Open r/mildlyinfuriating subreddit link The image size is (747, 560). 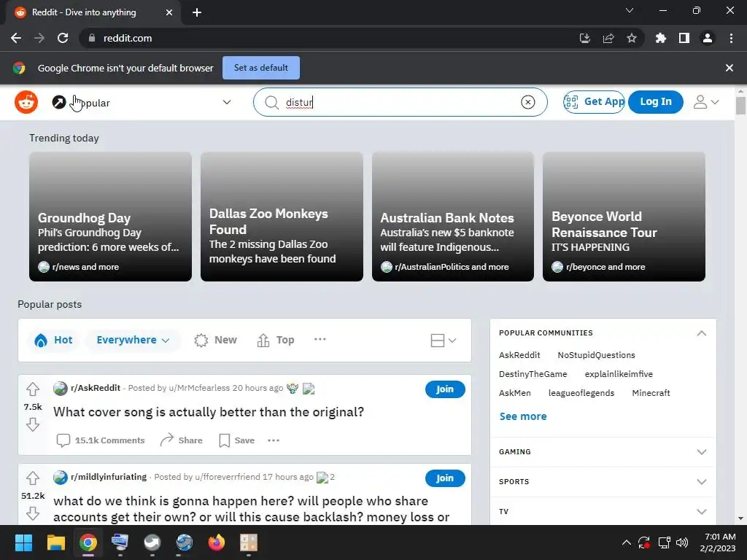tap(109, 477)
